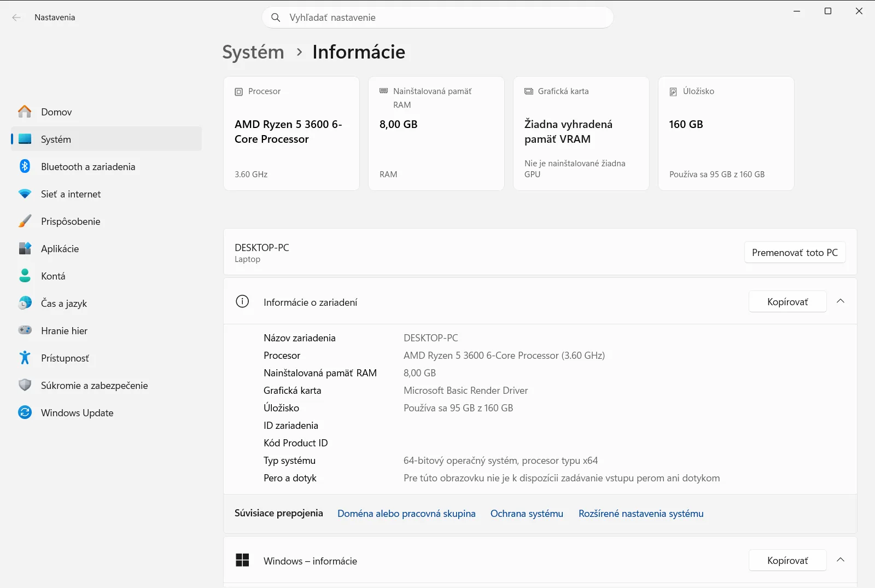875x588 pixels.
Task: Open Prístupnosť settings page
Action: click(106, 358)
